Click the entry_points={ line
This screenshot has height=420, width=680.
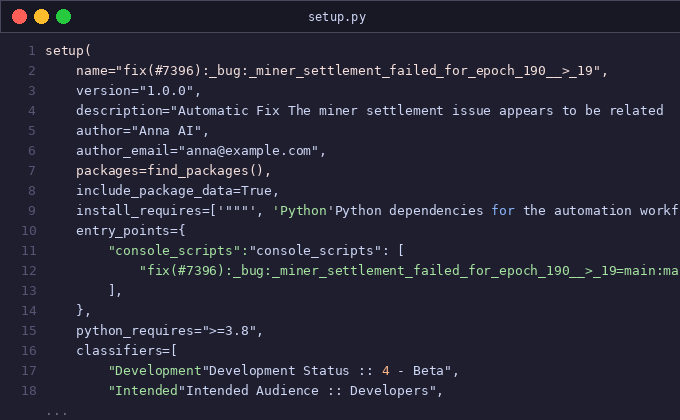point(131,230)
